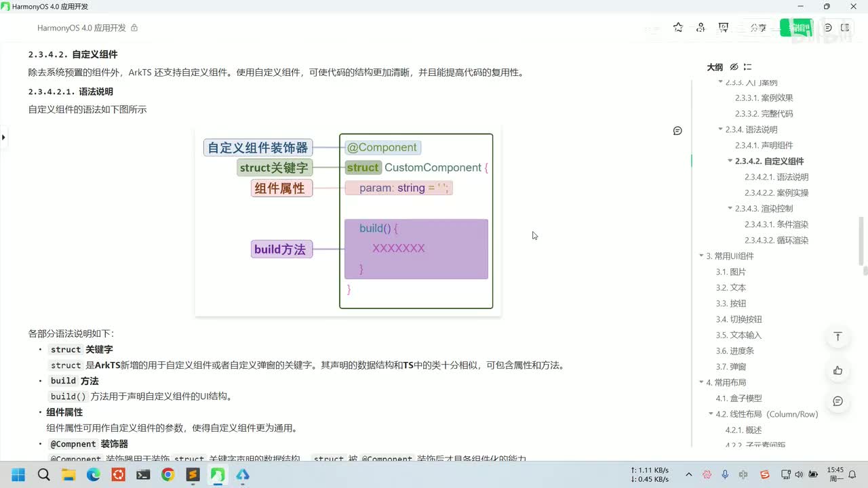Go to 4.2.1. 概述 in outline
The image size is (868, 488).
(x=744, y=430)
